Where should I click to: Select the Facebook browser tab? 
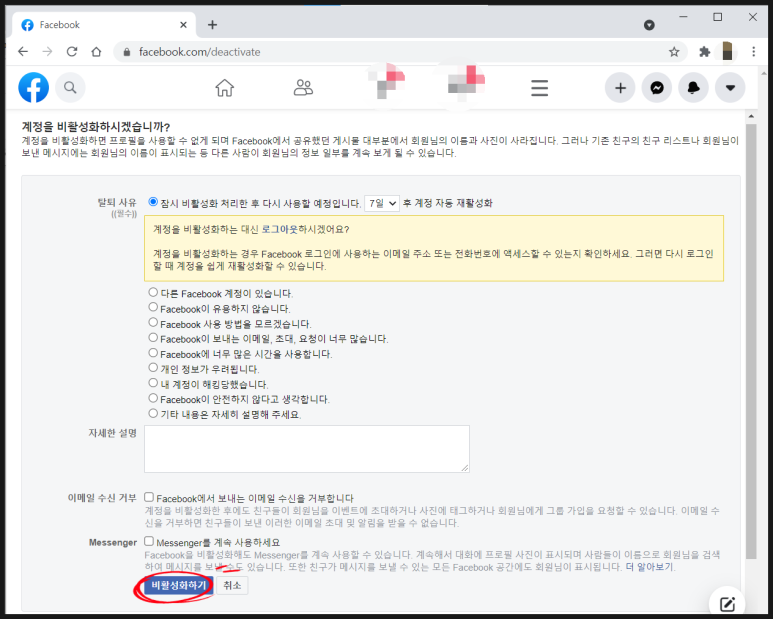[104, 25]
